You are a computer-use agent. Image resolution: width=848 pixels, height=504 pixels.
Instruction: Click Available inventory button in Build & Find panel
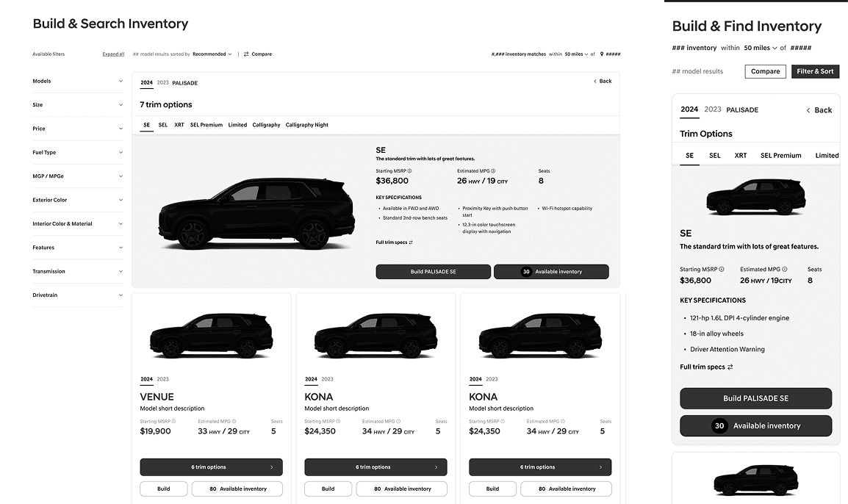point(755,425)
